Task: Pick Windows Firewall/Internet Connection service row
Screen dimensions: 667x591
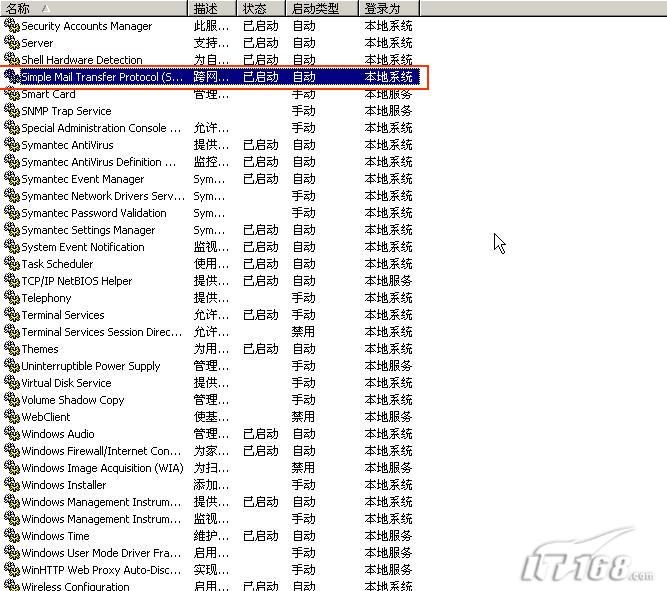Action: point(101,451)
